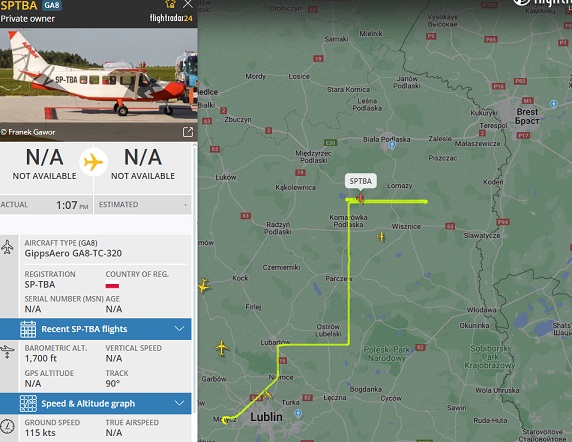
Task: Select the yellow aircraft near Kock
Action: click(203, 286)
